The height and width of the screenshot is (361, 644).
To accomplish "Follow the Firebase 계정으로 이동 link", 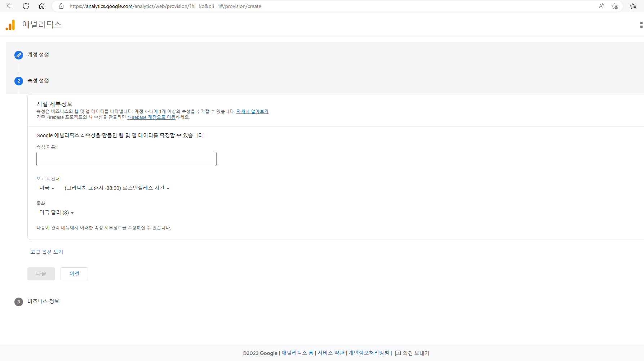I will pyautogui.click(x=151, y=117).
